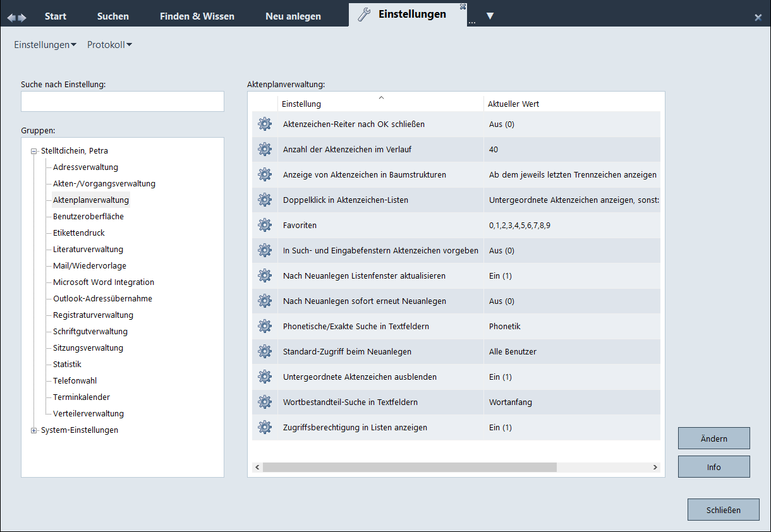Switch to the Finden & Wissen tab
Image resolution: width=771 pixels, height=532 pixels.
[x=197, y=16]
